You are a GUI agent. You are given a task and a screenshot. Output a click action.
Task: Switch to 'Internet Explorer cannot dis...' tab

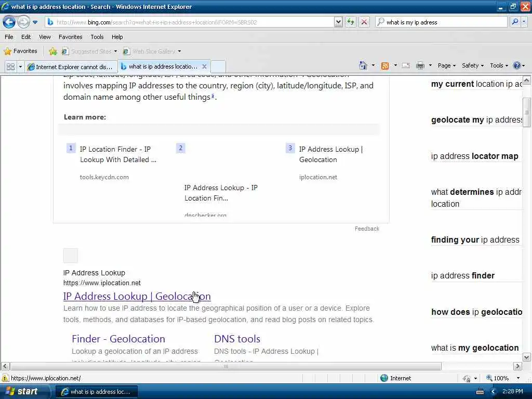point(71,67)
